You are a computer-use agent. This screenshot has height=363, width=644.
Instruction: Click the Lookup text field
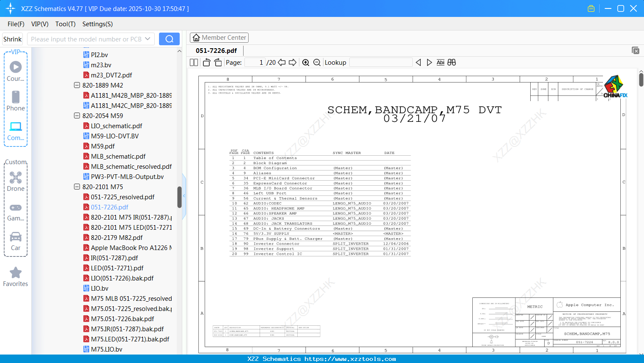381,63
